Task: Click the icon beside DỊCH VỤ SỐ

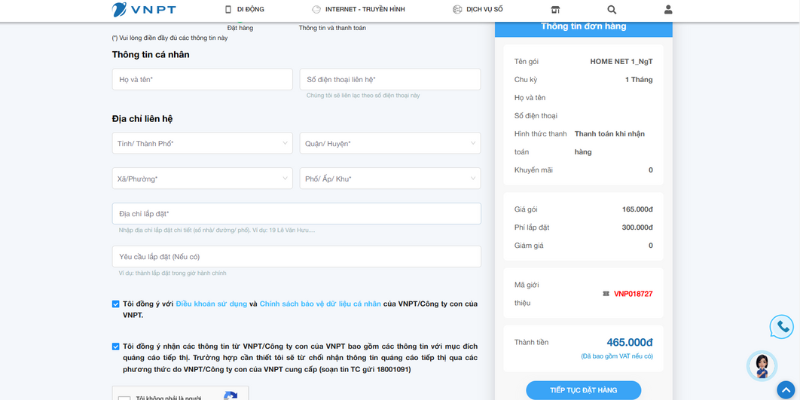Action: (457, 9)
